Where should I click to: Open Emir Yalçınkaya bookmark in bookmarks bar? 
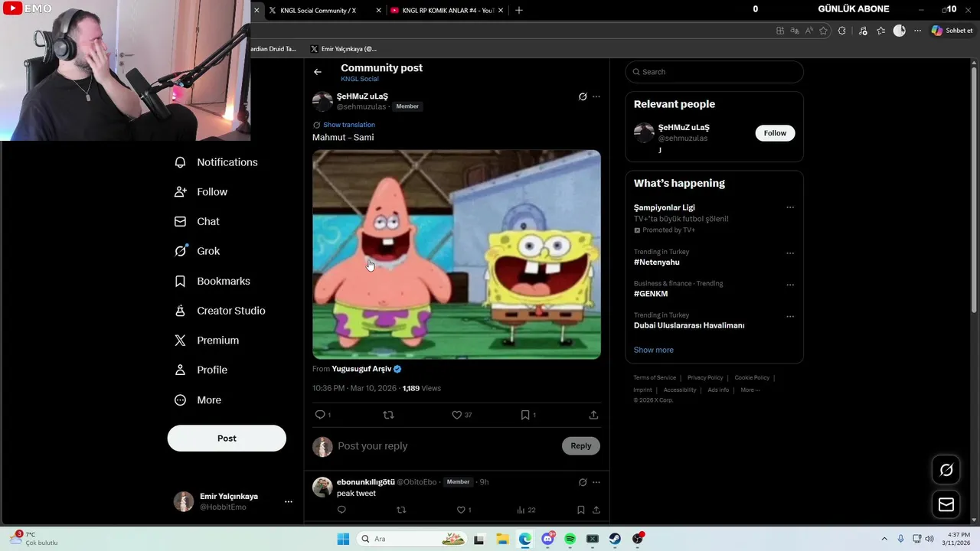click(x=343, y=49)
